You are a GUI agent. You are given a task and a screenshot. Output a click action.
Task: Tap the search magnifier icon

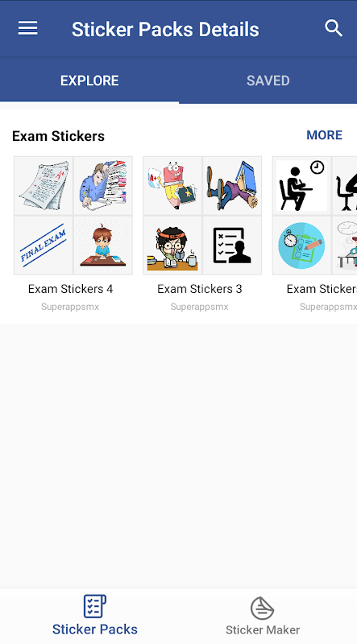point(333,28)
